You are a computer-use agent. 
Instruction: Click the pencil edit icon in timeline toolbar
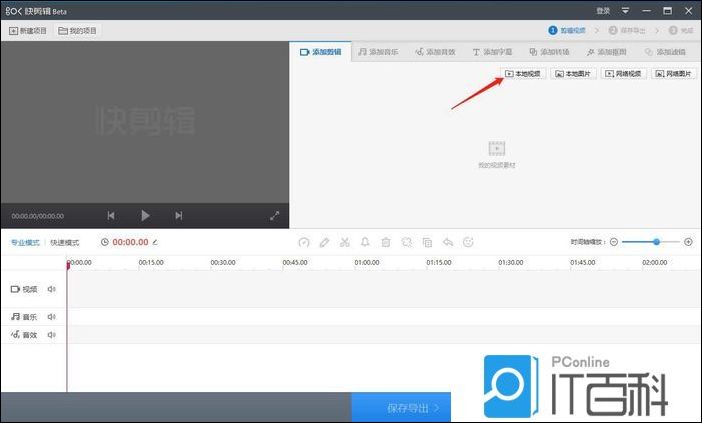click(324, 242)
